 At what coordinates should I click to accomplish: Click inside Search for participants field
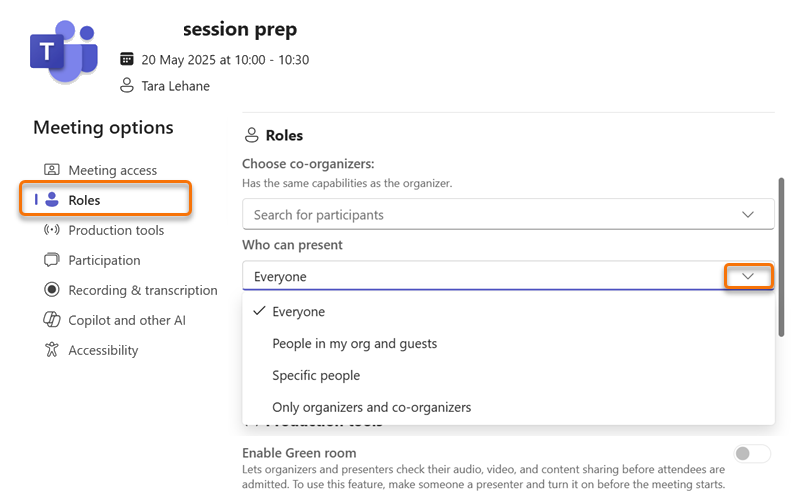[480, 214]
